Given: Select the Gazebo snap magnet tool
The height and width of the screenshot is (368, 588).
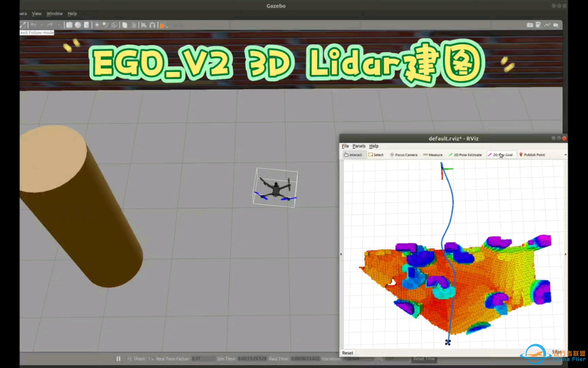Looking at the screenshot, I should tap(152, 25).
